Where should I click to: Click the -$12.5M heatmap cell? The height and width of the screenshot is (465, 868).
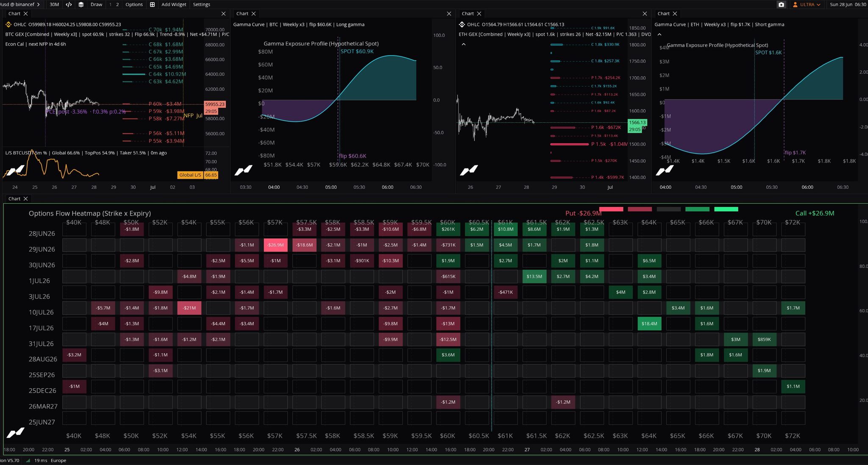click(x=448, y=339)
